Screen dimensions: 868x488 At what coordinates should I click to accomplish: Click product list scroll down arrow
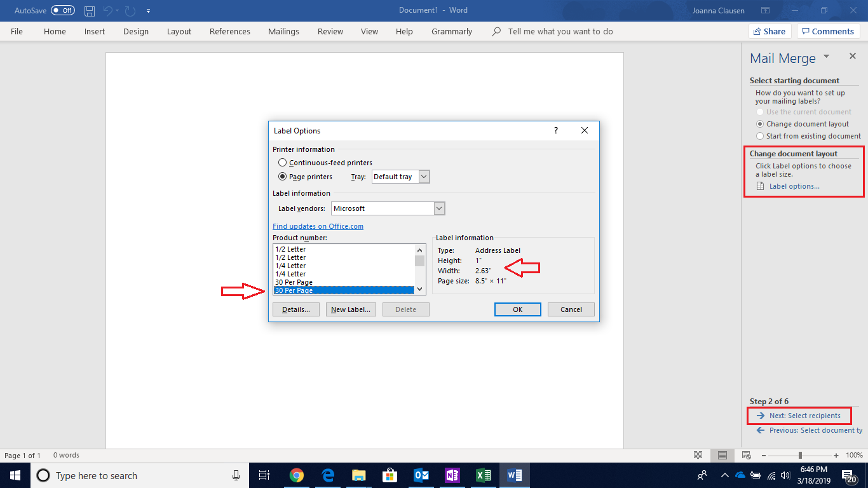point(419,288)
